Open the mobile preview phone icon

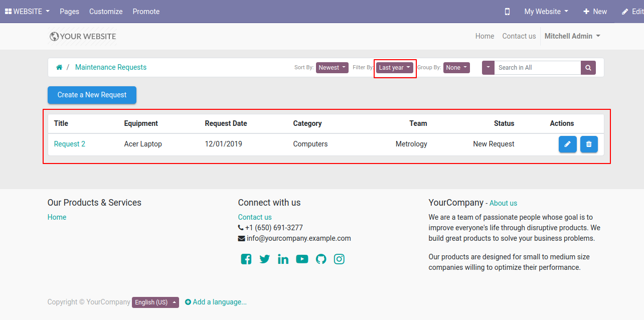click(507, 12)
